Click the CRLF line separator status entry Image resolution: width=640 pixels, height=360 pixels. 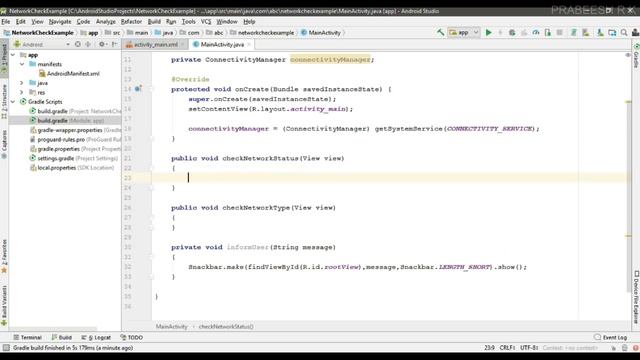tap(507, 348)
